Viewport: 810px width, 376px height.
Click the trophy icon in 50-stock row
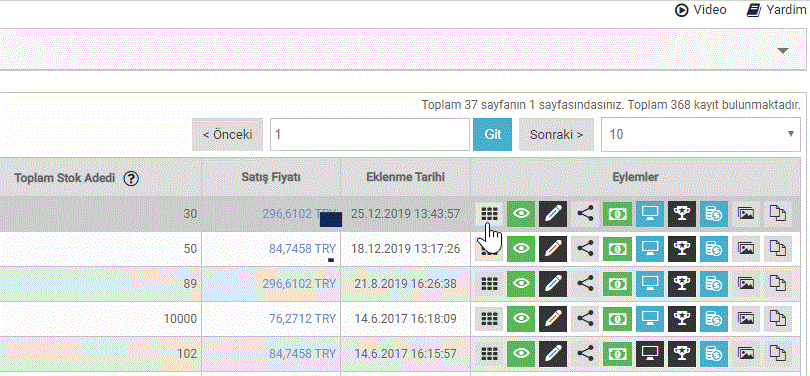pyautogui.click(x=682, y=248)
